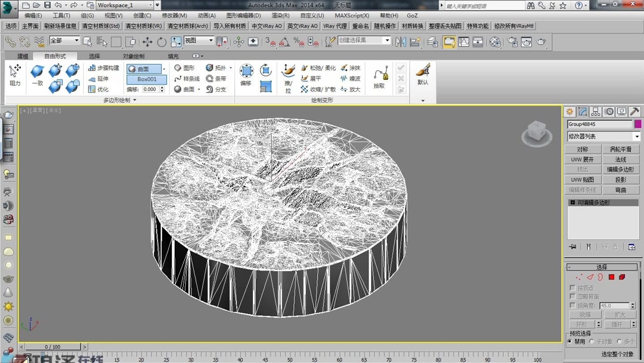Viewport: 644px width, 363px height.
Task: Apply the UVW展开 modifier button
Action: coord(582,159)
